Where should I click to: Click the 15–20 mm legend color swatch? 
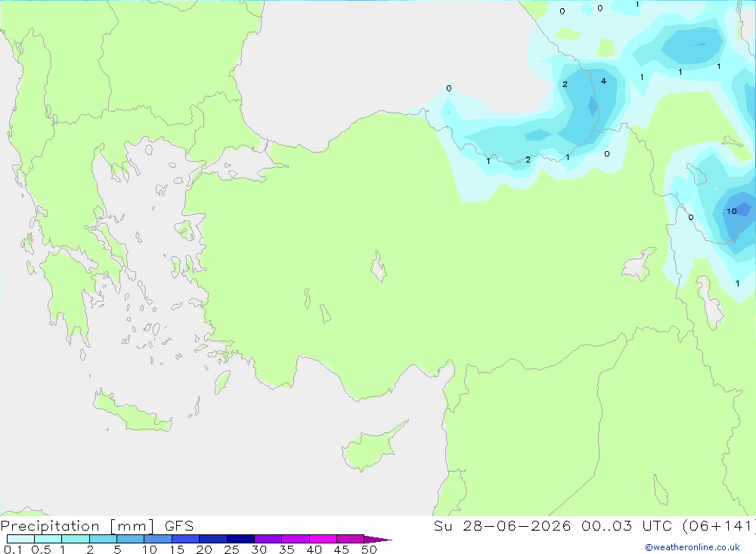click(185, 539)
